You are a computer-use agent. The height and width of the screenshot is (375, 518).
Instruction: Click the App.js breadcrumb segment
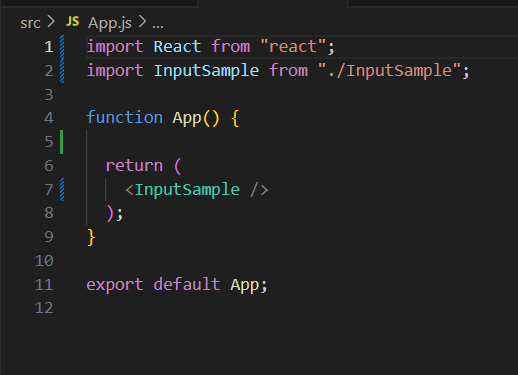110,23
